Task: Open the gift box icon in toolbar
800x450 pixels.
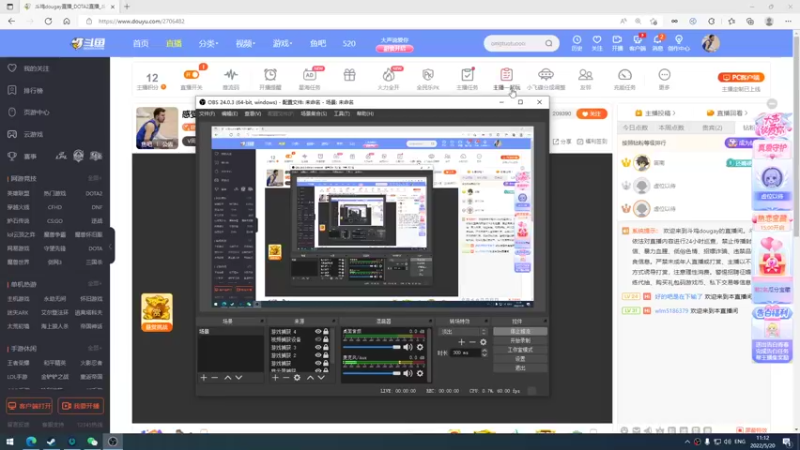Action: click(x=349, y=75)
